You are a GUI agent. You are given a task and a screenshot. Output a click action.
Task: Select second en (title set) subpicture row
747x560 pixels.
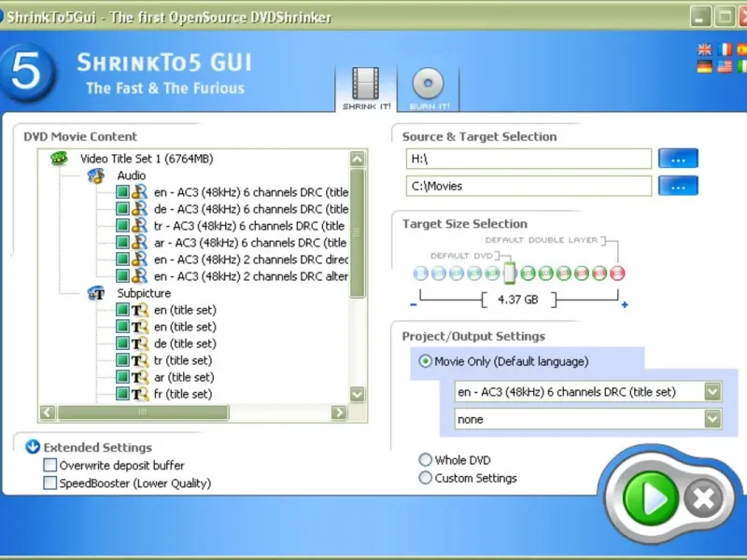(x=185, y=327)
